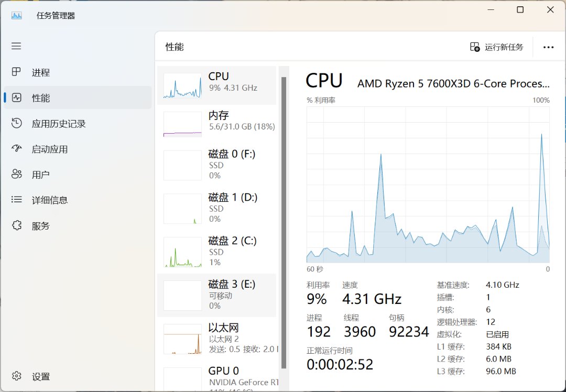This screenshot has width=566, height=392.
Task: Click the 已启用 virtualization value
Action: [497, 334]
